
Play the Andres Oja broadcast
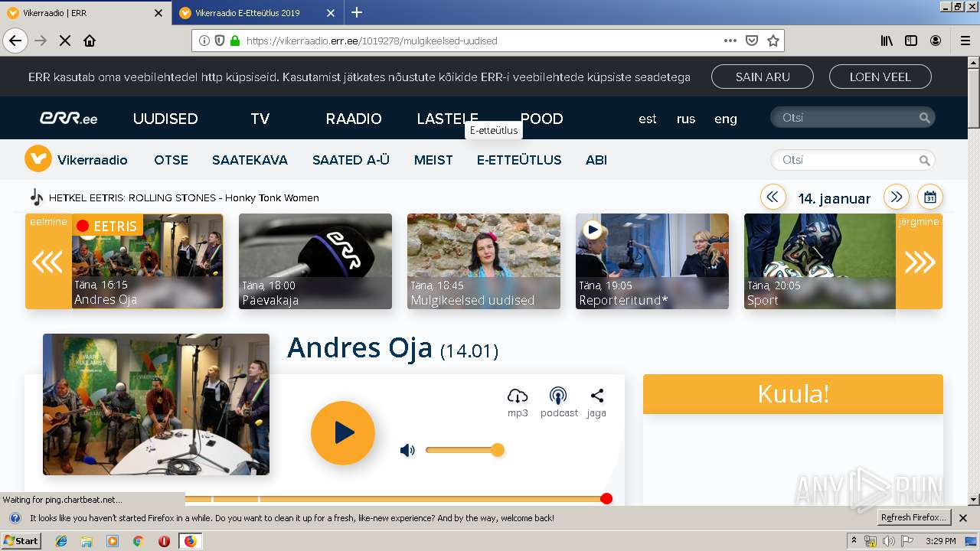[x=343, y=433]
